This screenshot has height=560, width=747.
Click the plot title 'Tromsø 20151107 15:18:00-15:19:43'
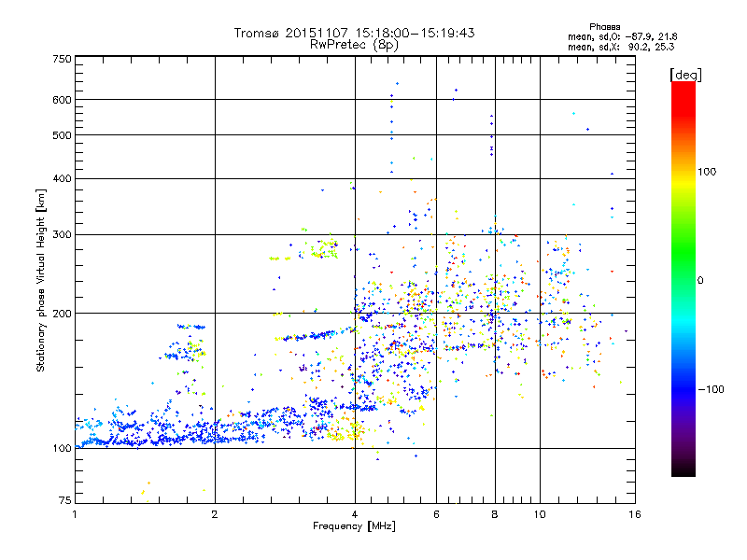pos(354,33)
